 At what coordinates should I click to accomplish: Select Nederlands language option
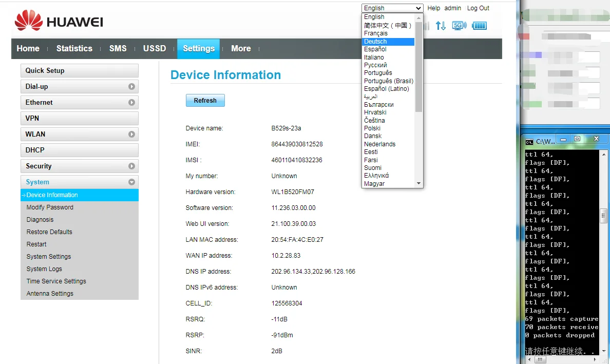(388, 144)
